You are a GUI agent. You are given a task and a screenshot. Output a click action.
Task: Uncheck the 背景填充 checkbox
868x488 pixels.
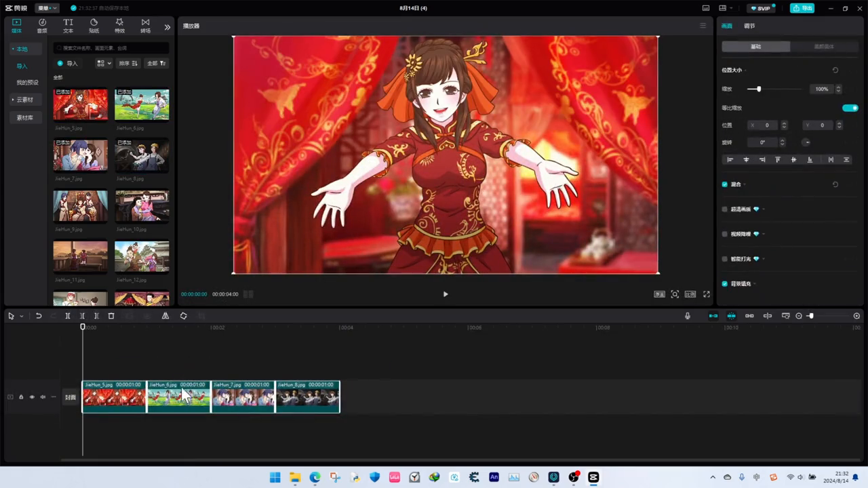click(x=725, y=284)
